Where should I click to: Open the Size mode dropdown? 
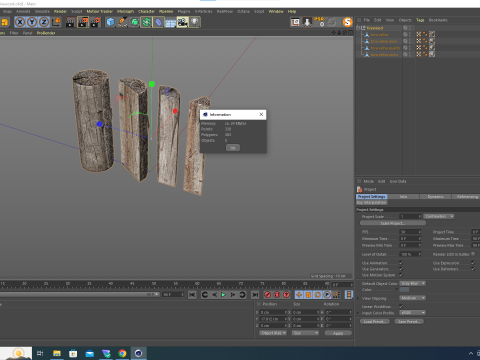[x=305, y=333]
